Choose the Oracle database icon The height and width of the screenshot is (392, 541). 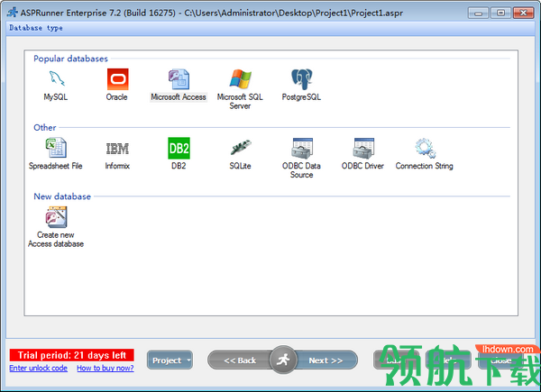pyautogui.click(x=117, y=79)
